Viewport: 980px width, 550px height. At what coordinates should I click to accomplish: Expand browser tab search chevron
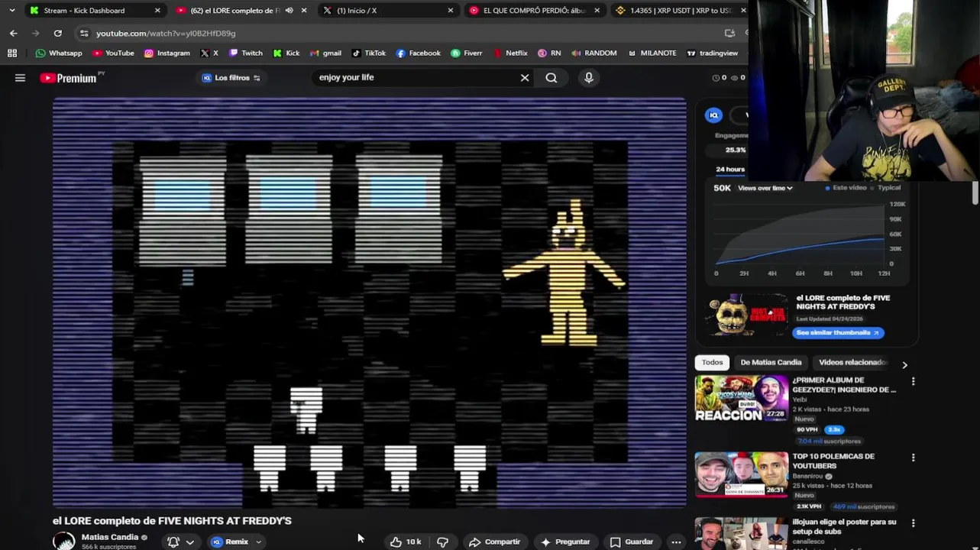(x=11, y=11)
